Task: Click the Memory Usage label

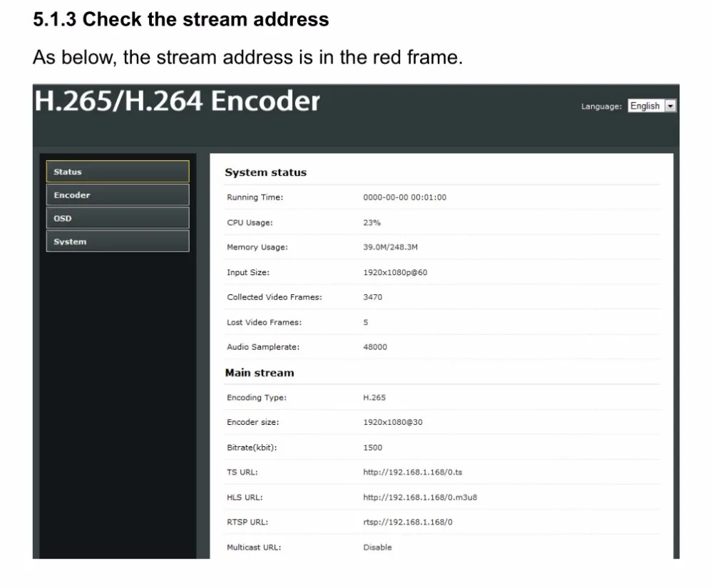Action: (x=257, y=247)
